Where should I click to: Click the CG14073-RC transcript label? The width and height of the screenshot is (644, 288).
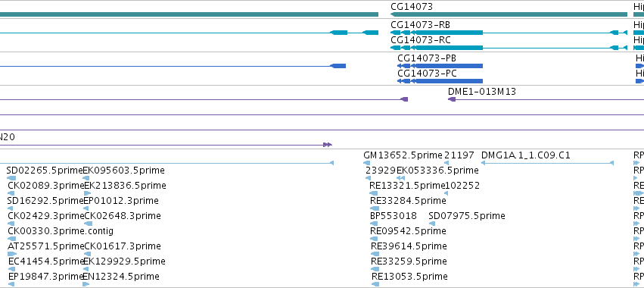coord(421,40)
